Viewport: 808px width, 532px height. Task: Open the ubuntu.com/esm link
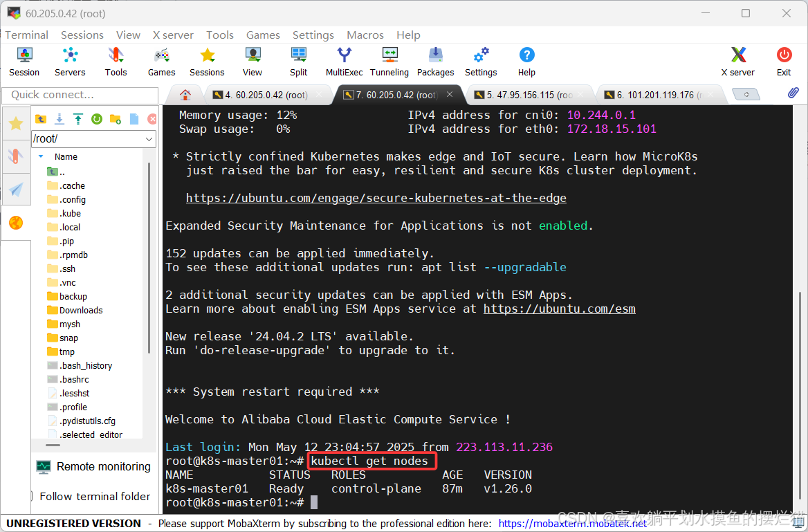click(x=559, y=309)
